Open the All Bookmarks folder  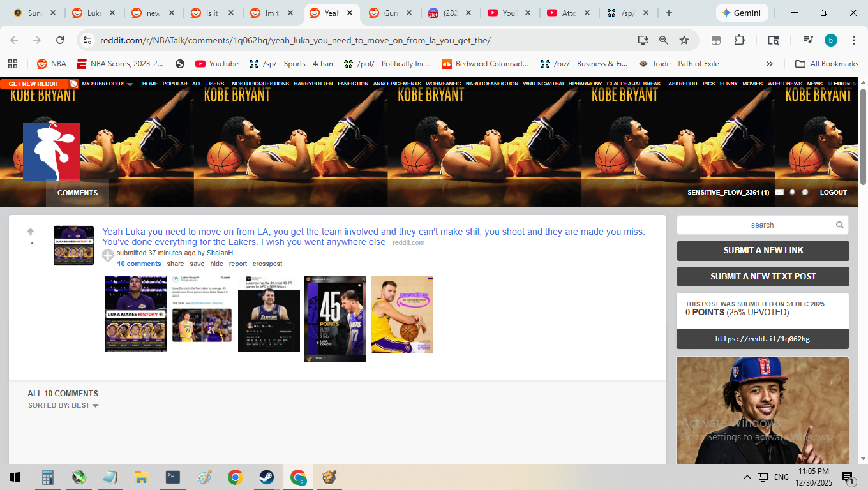pyautogui.click(x=827, y=64)
